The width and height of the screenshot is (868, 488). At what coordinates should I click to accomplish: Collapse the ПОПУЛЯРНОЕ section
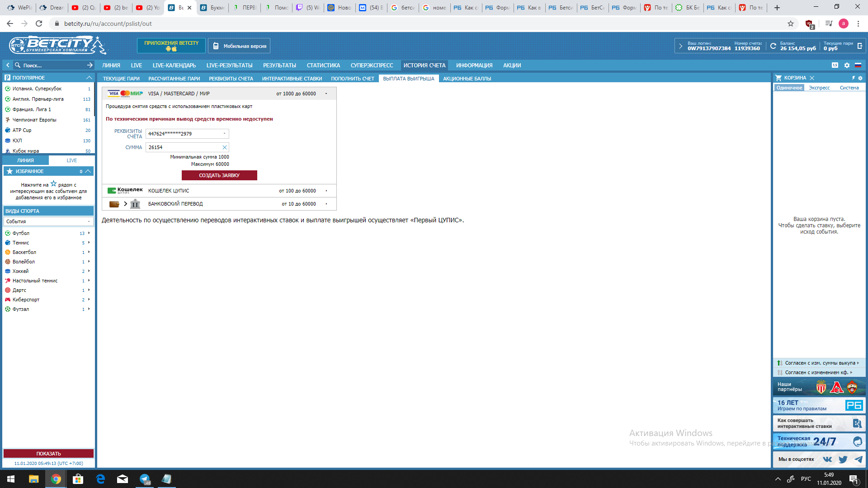(x=89, y=78)
